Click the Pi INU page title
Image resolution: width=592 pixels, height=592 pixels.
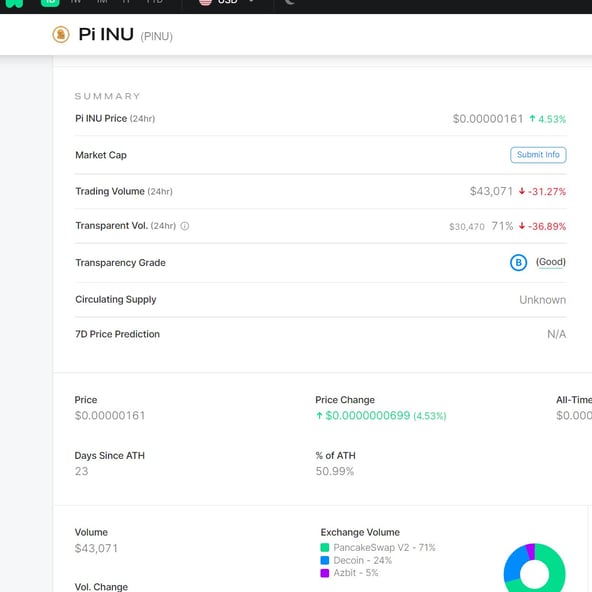pyautogui.click(x=106, y=34)
